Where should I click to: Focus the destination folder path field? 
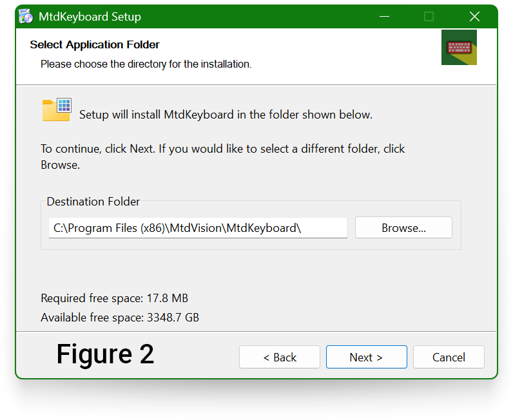pyautogui.click(x=197, y=227)
